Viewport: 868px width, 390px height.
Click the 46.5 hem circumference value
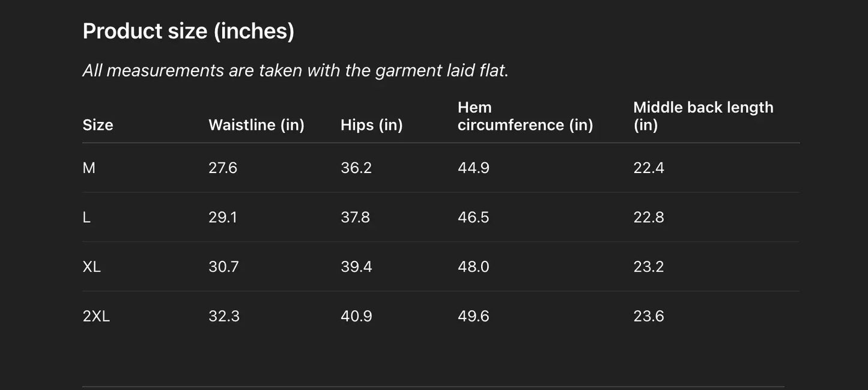tap(473, 217)
